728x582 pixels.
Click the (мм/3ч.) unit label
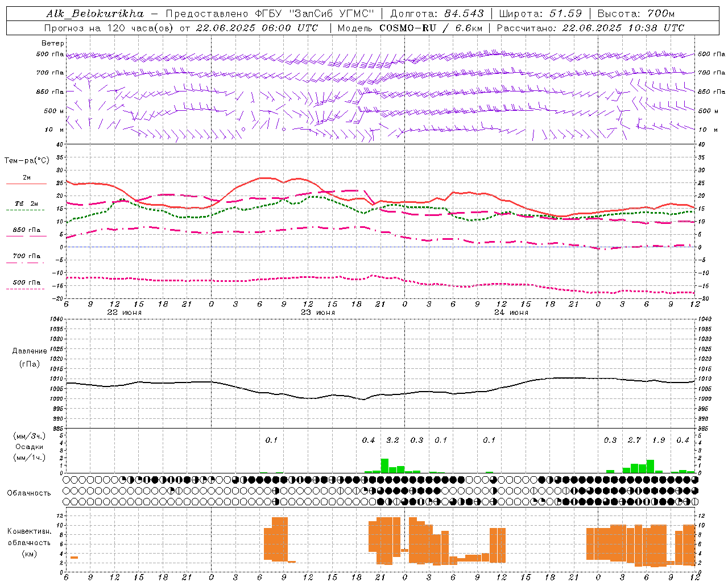pos(30,436)
